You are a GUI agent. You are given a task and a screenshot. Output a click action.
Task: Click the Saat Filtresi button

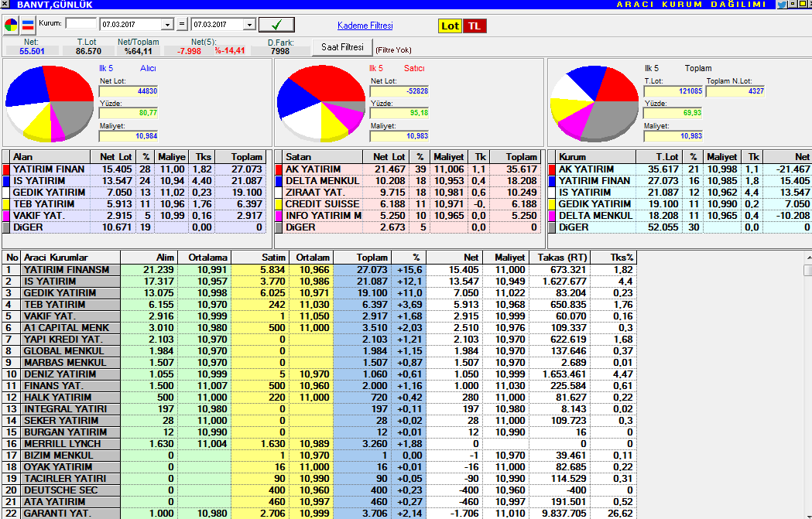coord(342,47)
